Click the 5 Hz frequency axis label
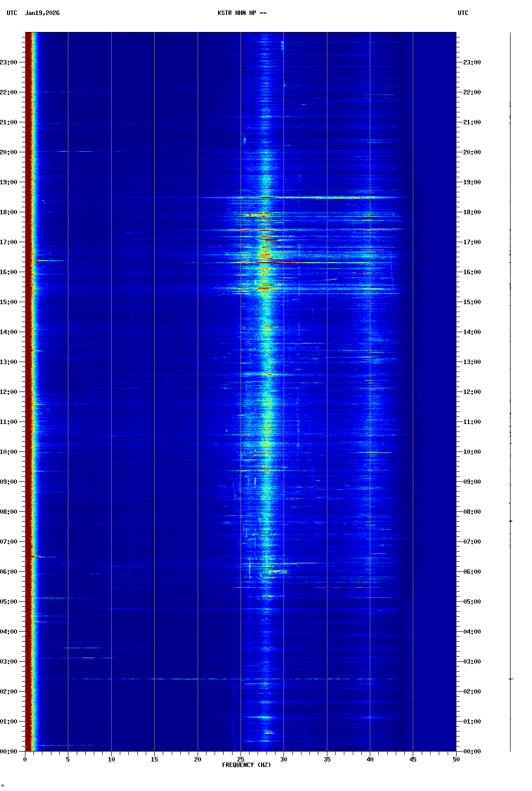Viewport: 532px width, 791px height. [68, 760]
